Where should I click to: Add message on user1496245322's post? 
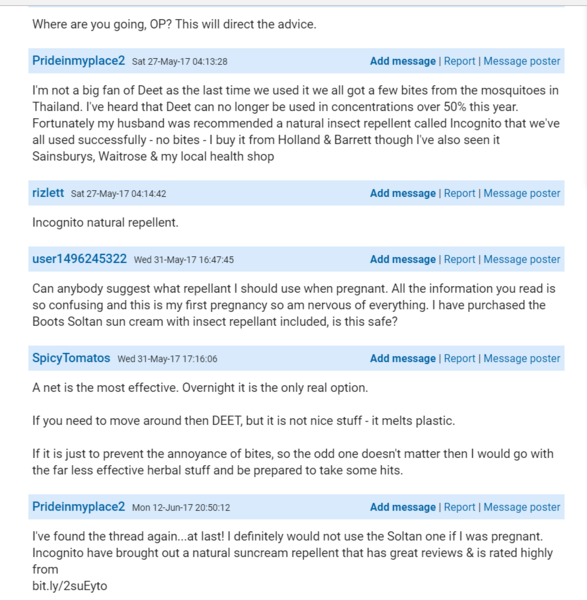point(403,259)
